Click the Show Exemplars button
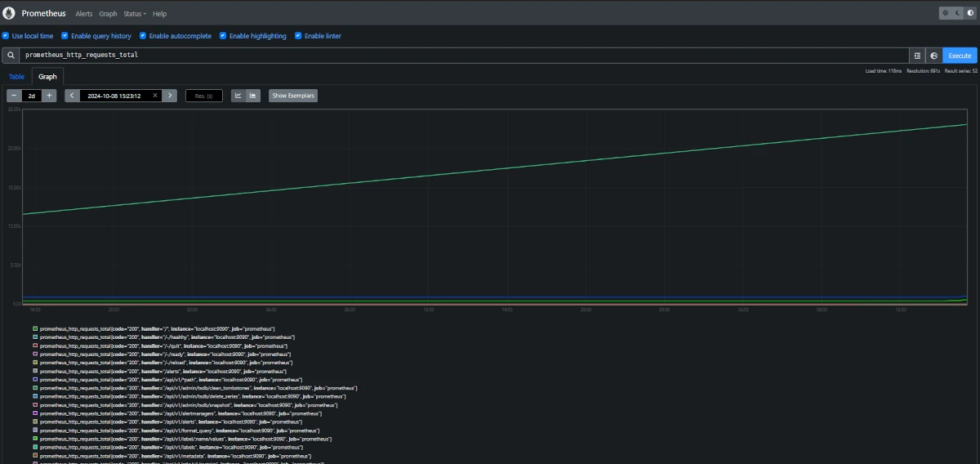This screenshot has height=464, width=980. 293,96
